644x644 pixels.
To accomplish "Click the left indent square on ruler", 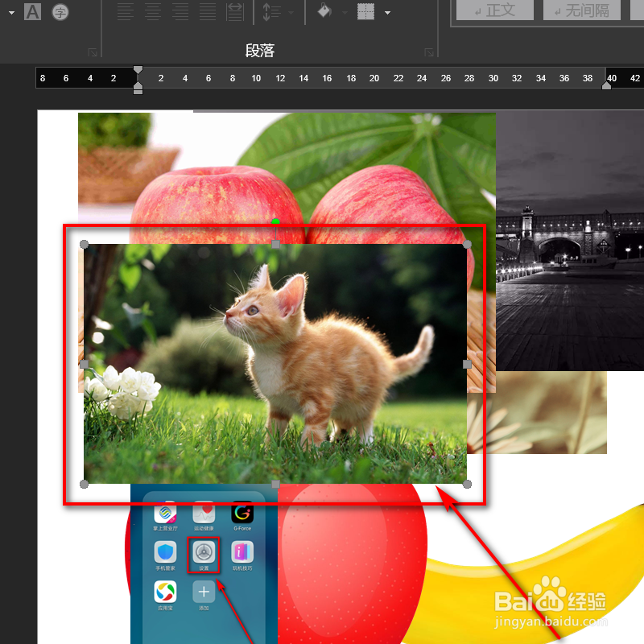I will pos(138,92).
